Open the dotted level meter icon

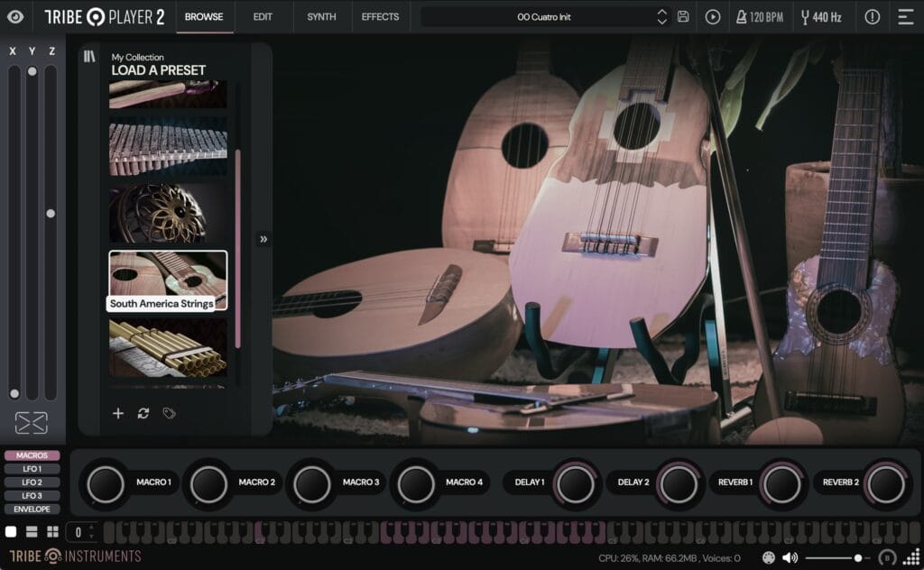click(x=911, y=557)
